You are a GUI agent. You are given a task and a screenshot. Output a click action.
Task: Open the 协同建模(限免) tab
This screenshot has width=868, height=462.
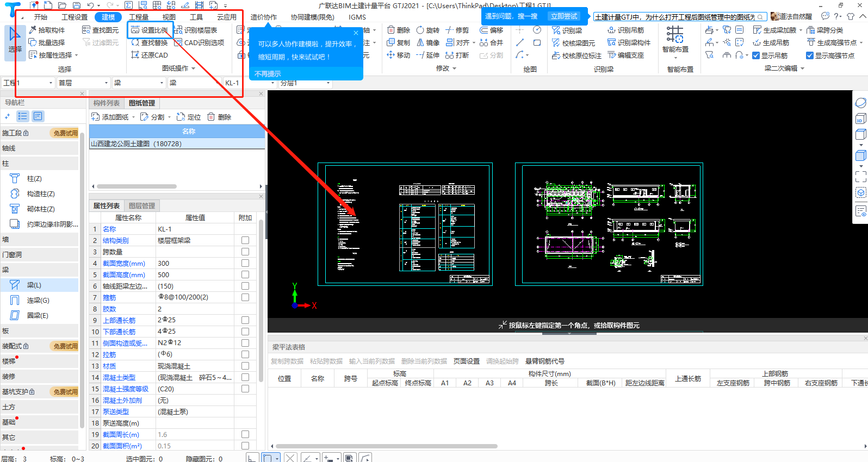click(313, 17)
